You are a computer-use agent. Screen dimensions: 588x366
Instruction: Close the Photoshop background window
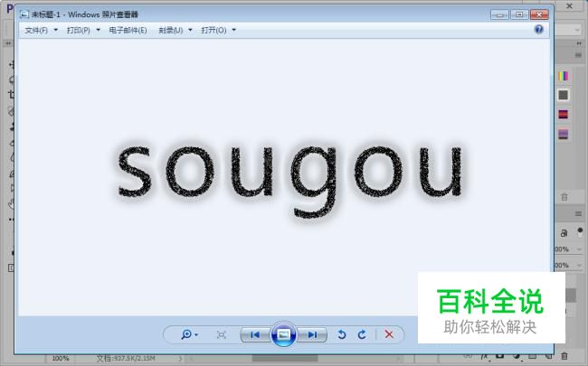(569, 6)
